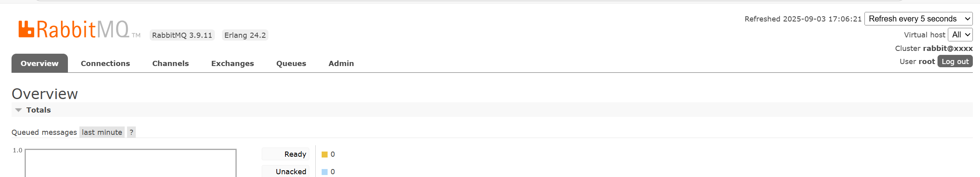Click the yellow Ready color swatch

pos(324,154)
